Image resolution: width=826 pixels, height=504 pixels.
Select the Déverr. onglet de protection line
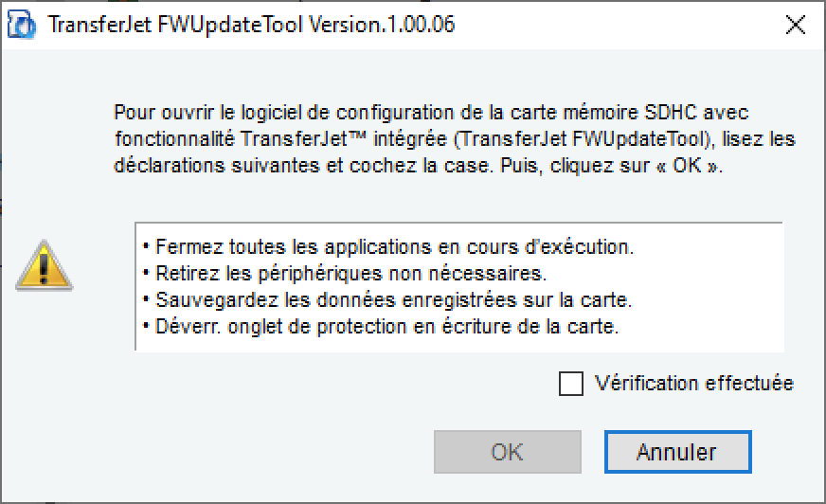(381, 327)
